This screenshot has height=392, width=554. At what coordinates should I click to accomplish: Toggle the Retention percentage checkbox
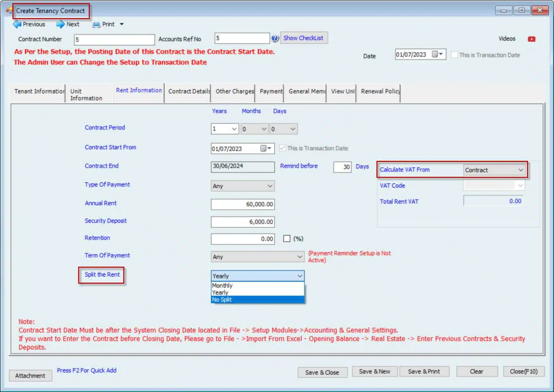287,239
